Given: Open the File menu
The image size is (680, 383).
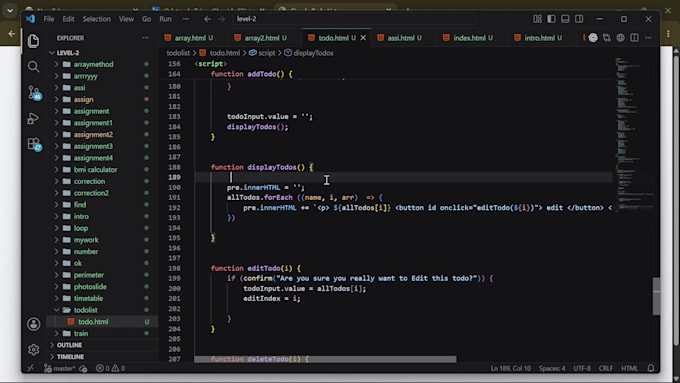Looking at the screenshot, I should click(49, 19).
